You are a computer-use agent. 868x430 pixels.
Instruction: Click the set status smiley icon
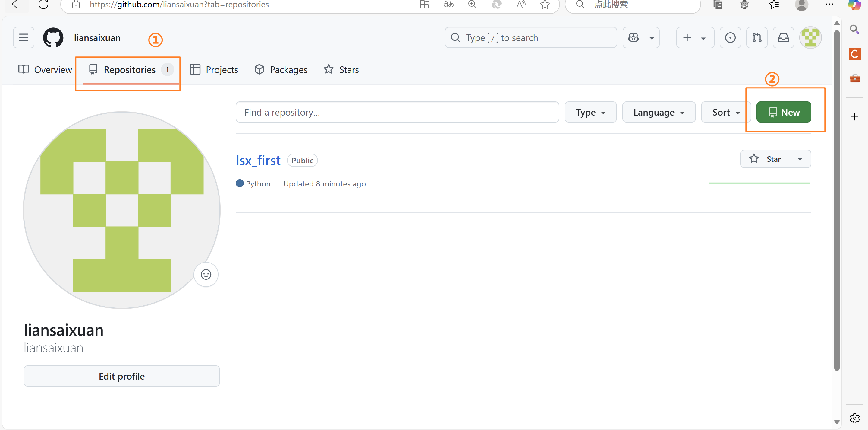(x=206, y=274)
